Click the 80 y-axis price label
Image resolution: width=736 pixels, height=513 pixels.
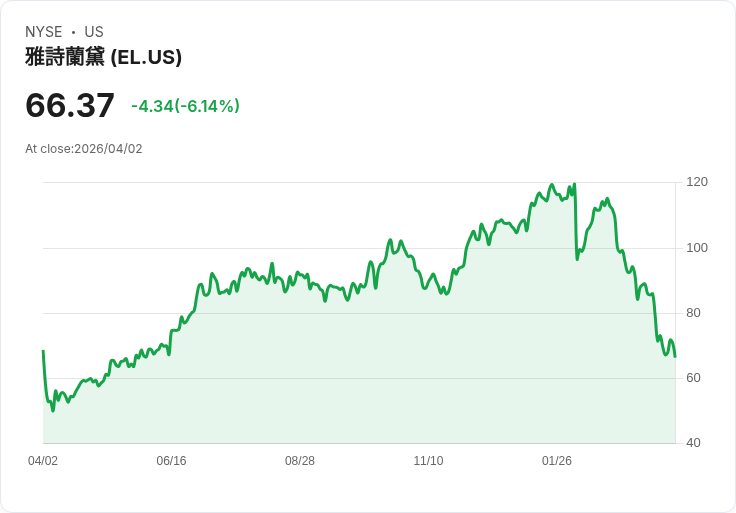point(693,313)
